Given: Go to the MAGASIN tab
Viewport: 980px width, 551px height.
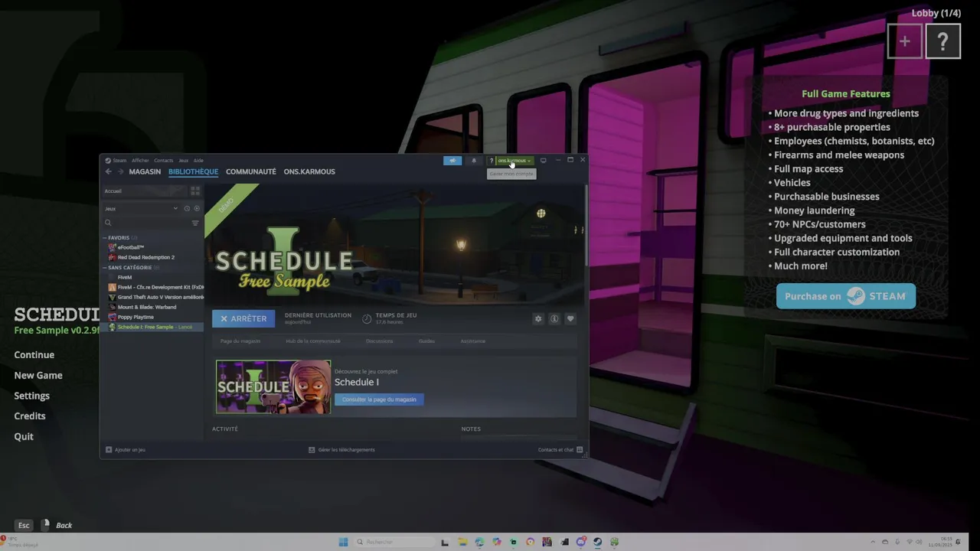Looking at the screenshot, I should [x=145, y=171].
